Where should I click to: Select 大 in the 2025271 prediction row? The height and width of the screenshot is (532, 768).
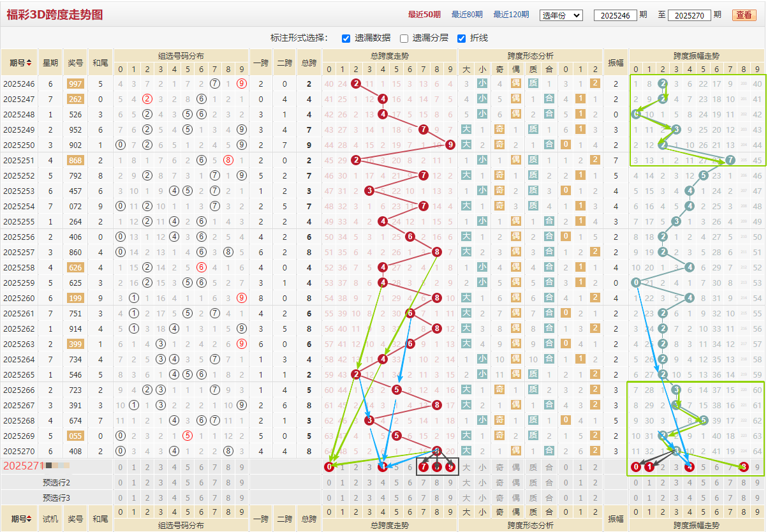tap(466, 467)
